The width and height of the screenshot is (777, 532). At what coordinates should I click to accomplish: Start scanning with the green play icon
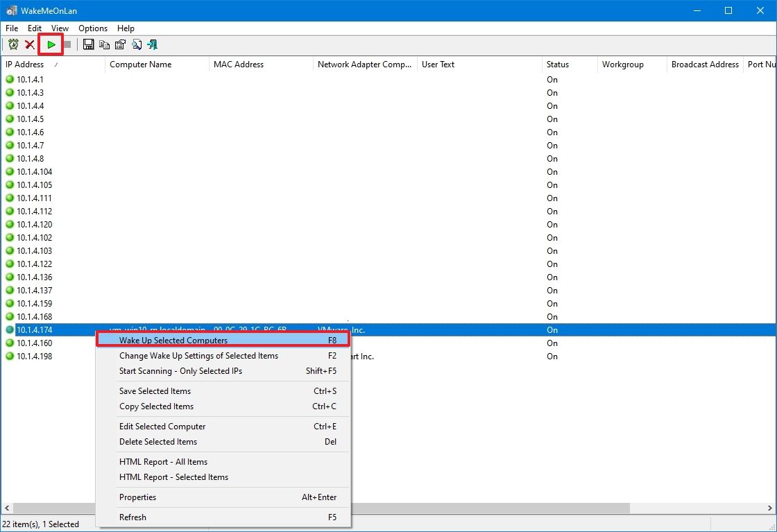pos(50,44)
